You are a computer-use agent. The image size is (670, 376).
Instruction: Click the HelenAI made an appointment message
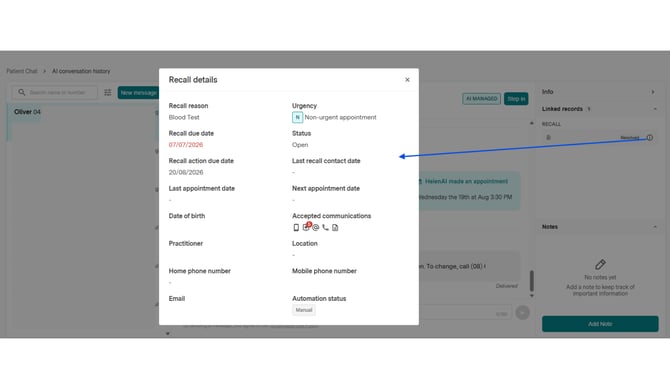click(x=467, y=181)
